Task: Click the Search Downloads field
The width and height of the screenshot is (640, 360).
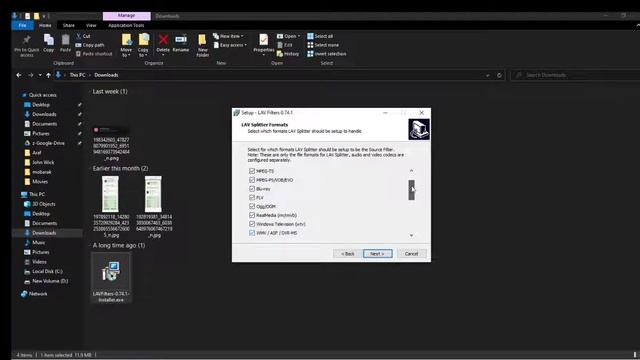Action: [576, 75]
